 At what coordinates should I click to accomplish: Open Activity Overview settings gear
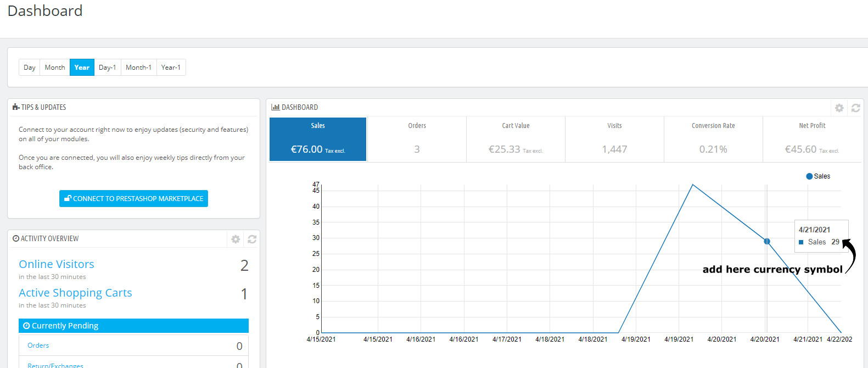[236, 239]
